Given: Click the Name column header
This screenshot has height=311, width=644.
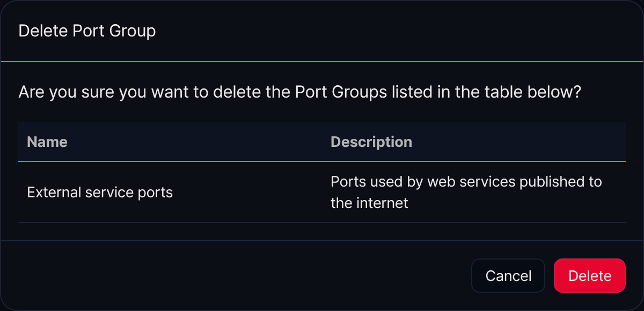Looking at the screenshot, I should click(x=47, y=142).
